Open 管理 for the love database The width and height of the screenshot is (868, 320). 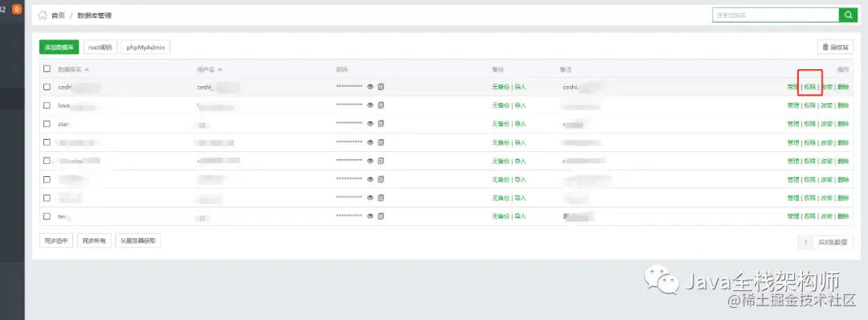tap(792, 105)
